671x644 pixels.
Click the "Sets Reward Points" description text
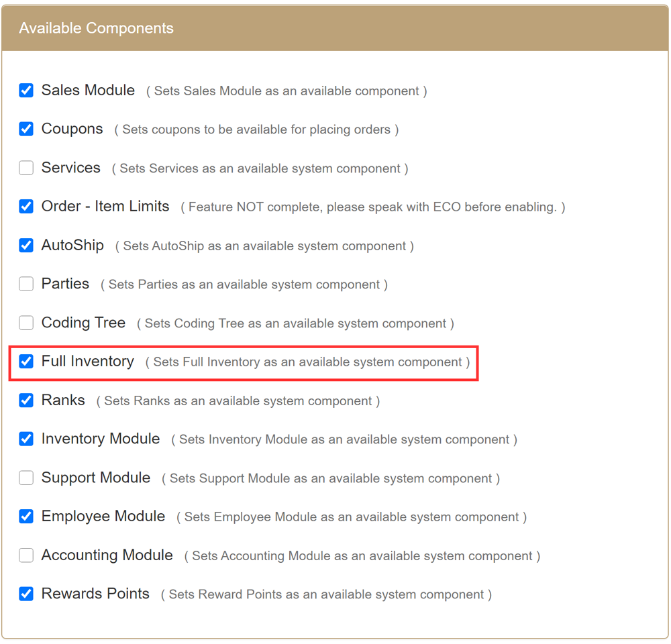(x=326, y=595)
